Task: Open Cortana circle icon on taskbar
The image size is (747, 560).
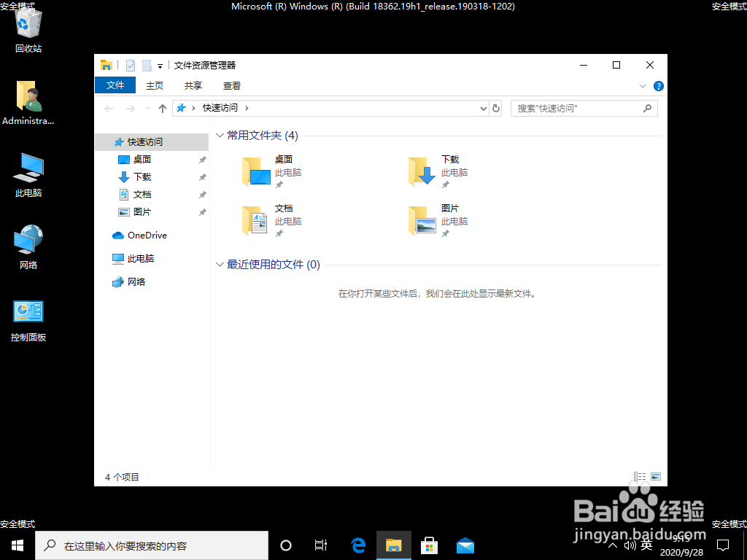Action: pyautogui.click(x=286, y=545)
